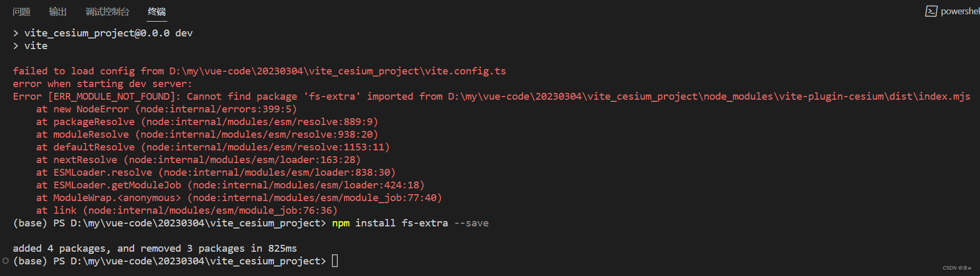Click the command decoration circle beside the last prompt
980x276 pixels.
coord(5,261)
